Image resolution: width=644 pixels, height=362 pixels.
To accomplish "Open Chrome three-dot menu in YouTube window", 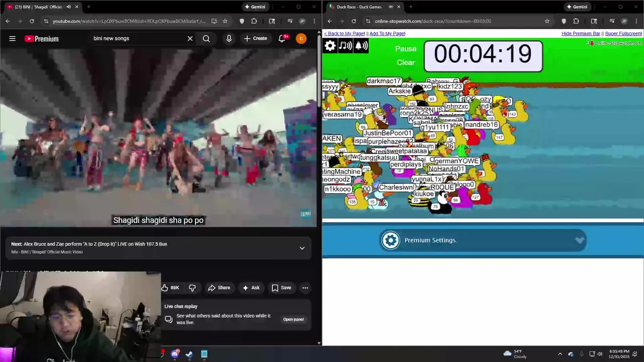I will (x=314, y=21).
